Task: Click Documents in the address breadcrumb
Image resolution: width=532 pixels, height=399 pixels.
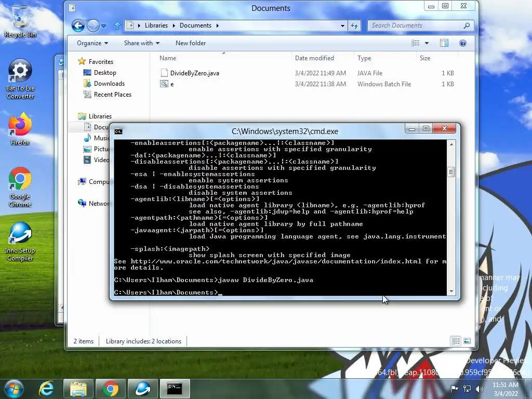Action: point(195,25)
